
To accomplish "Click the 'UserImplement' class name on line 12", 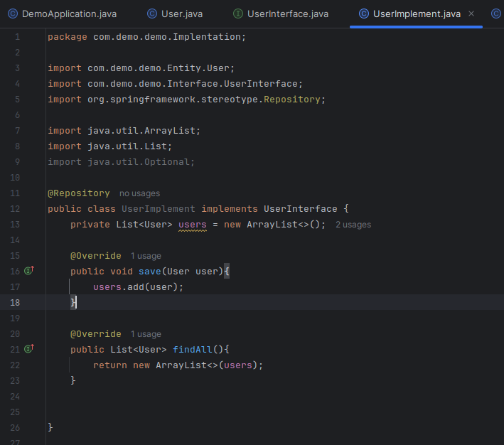I will tap(158, 209).
